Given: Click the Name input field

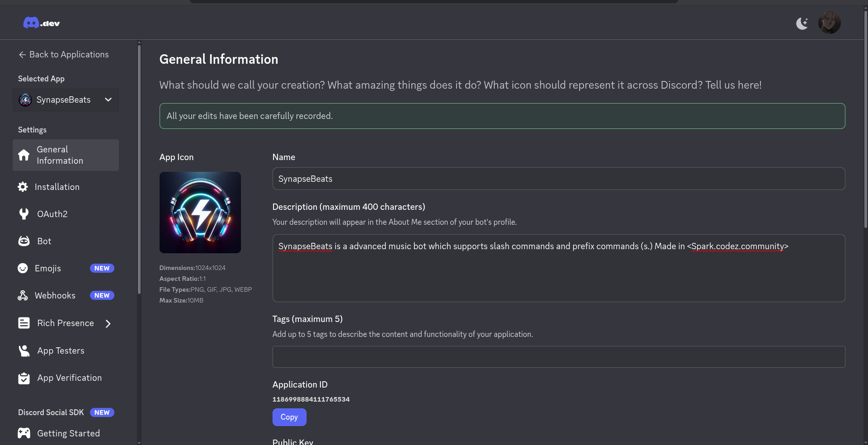Looking at the screenshot, I should tap(558, 179).
